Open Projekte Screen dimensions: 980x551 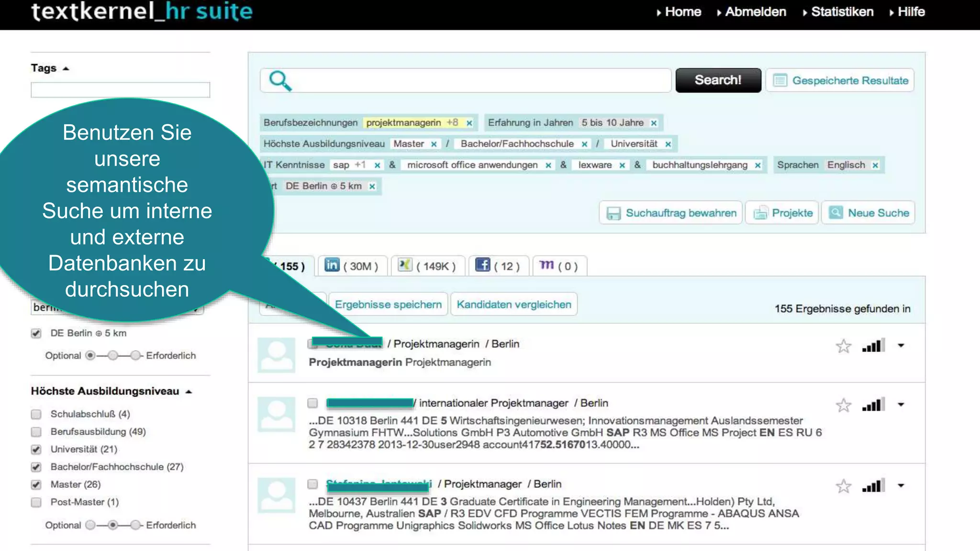coord(782,213)
